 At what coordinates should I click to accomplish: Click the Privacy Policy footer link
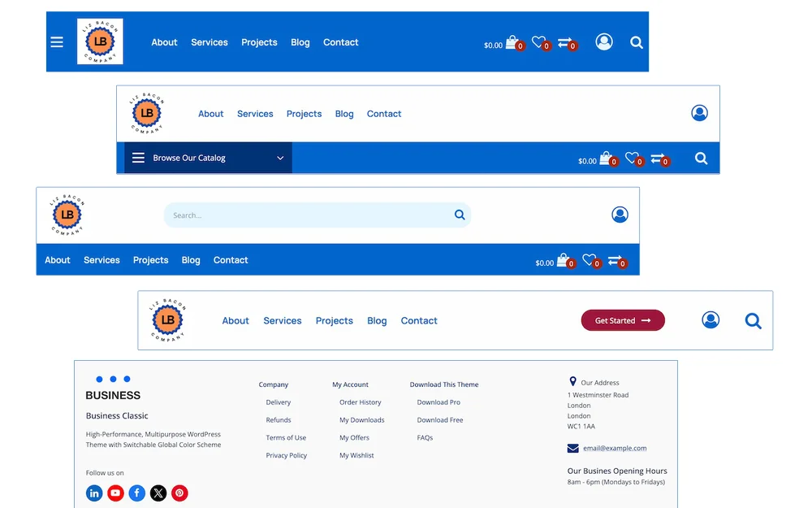[x=286, y=455]
